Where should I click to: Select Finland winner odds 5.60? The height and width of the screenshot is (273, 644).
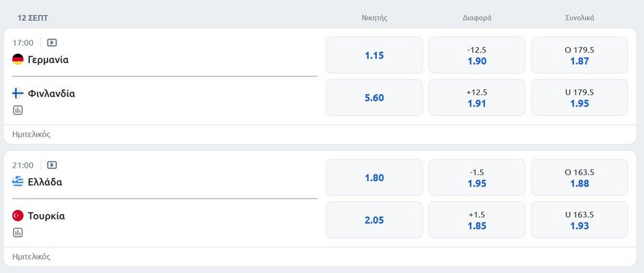click(374, 98)
